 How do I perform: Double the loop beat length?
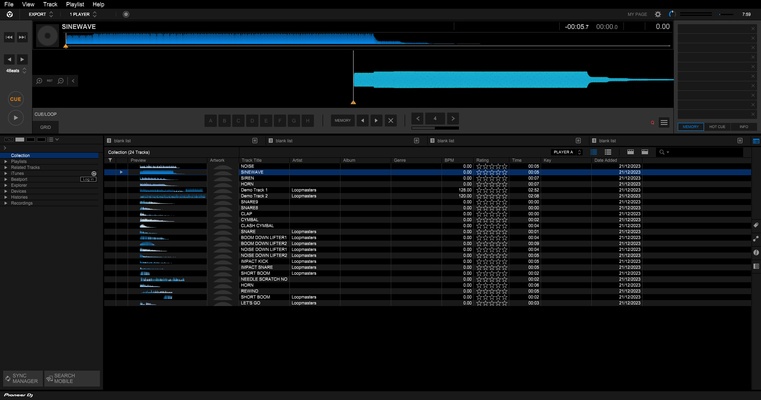[452, 118]
